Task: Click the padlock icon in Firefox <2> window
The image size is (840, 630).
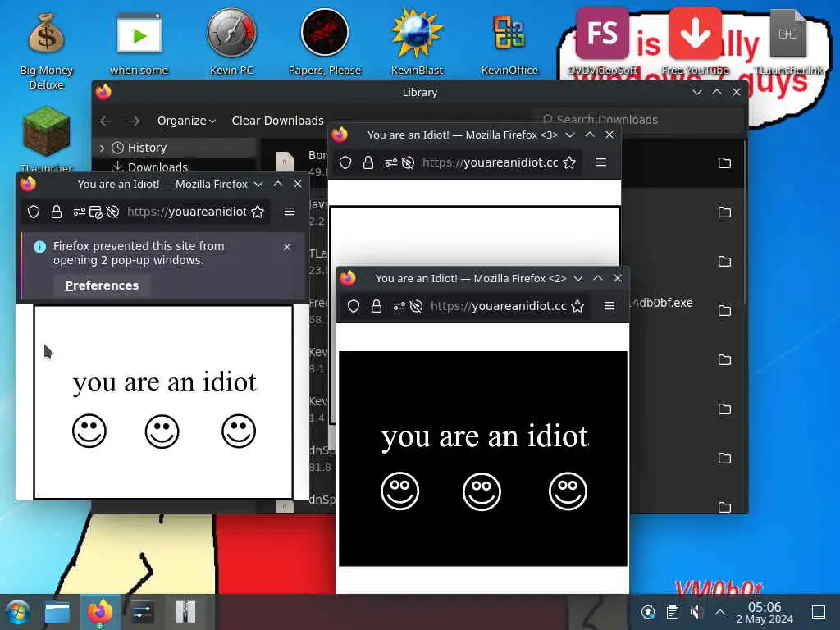Action: click(x=377, y=306)
